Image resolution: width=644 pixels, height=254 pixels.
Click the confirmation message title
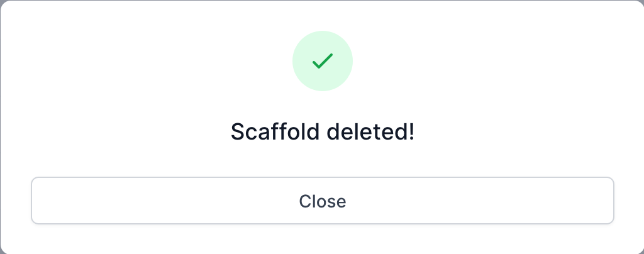pyautogui.click(x=323, y=132)
